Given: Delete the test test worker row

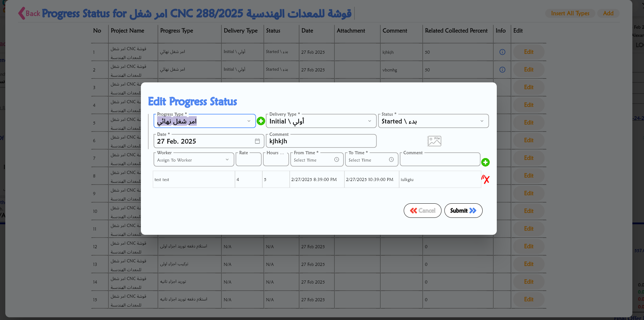Looking at the screenshot, I should pos(485,180).
